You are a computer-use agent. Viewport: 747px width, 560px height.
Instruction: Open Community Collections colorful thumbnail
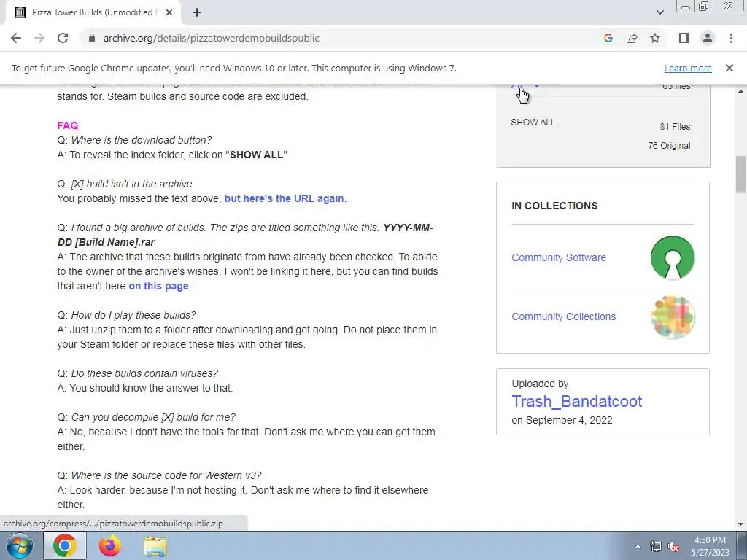click(672, 316)
